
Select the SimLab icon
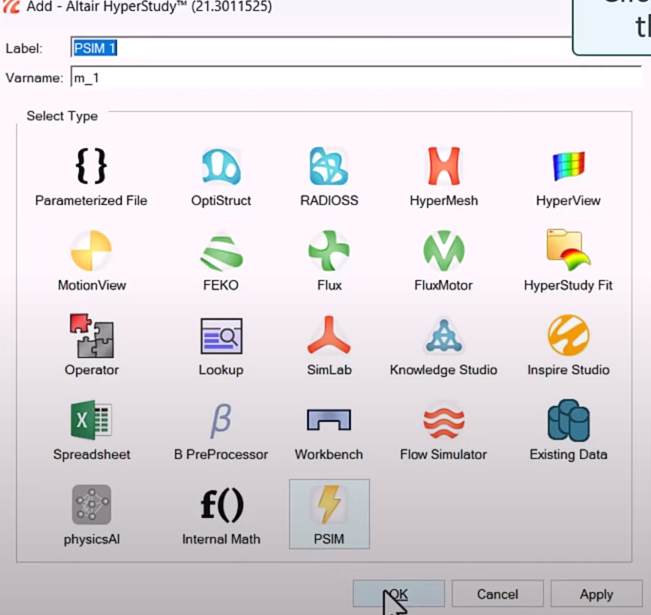(329, 335)
